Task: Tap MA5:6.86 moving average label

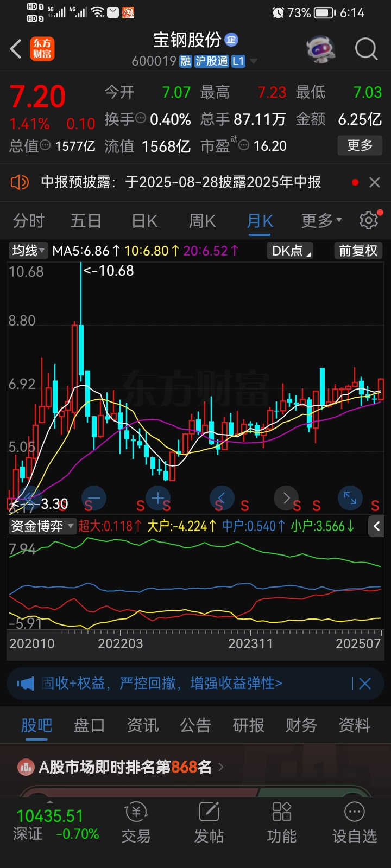Action: [87, 251]
